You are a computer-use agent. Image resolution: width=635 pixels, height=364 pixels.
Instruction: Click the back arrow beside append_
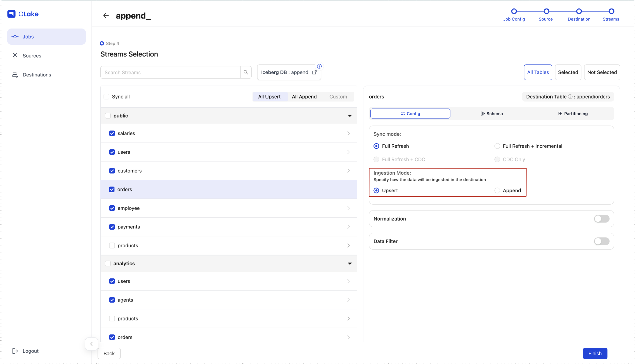(106, 16)
